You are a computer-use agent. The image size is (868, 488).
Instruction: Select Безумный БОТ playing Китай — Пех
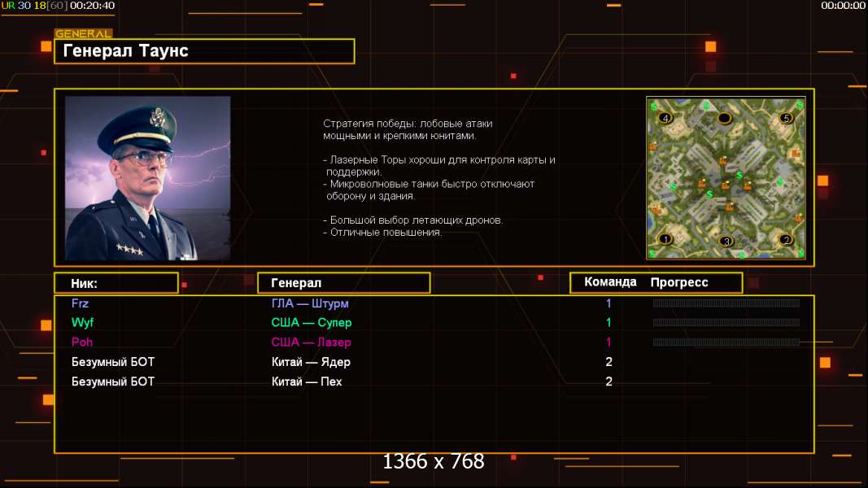[113, 381]
